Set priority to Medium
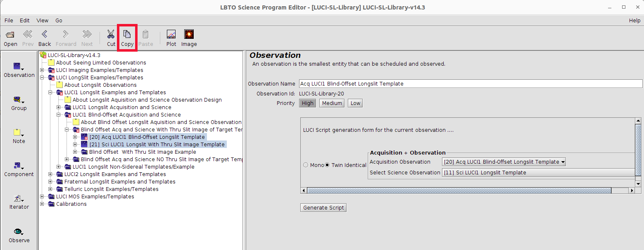This screenshot has width=644, height=250. (332, 103)
